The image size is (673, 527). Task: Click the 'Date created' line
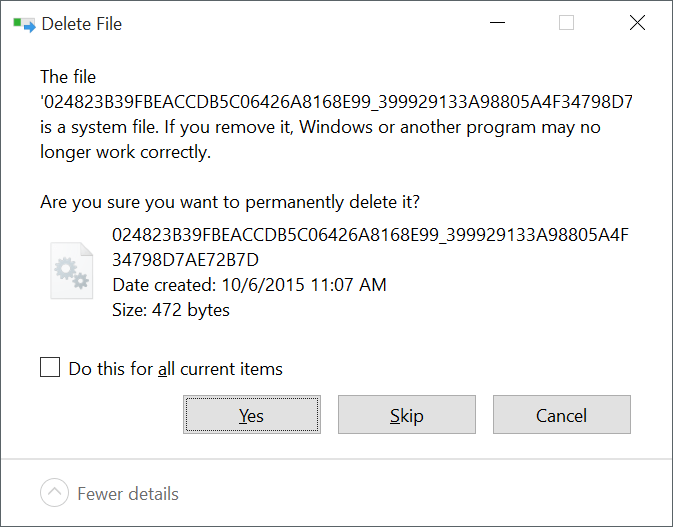249,285
